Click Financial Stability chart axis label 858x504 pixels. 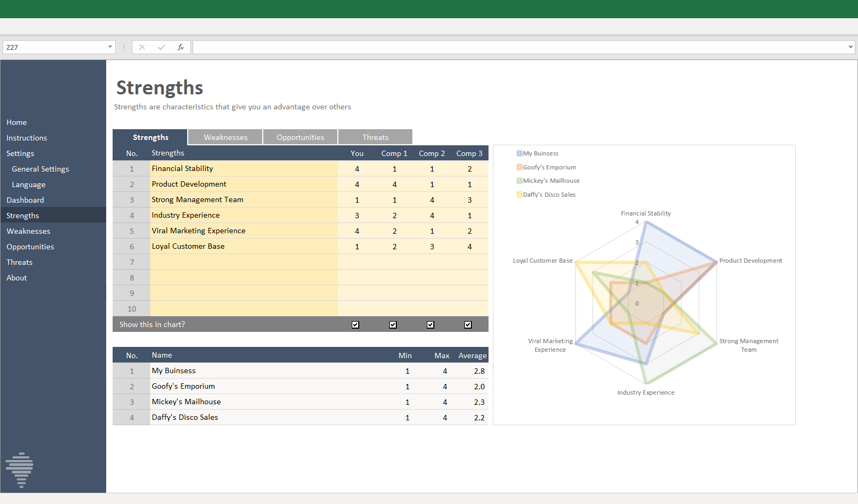coord(646,213)
